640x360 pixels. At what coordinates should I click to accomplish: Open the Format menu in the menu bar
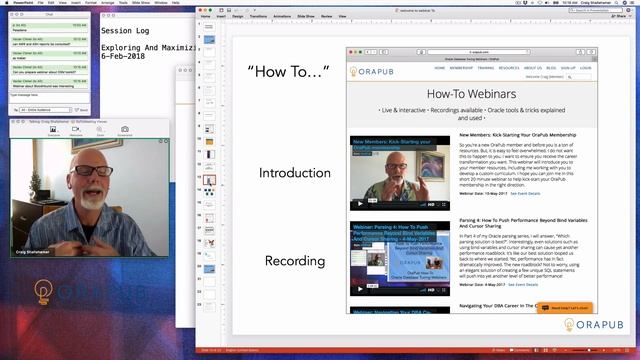(x=91, y=2)
